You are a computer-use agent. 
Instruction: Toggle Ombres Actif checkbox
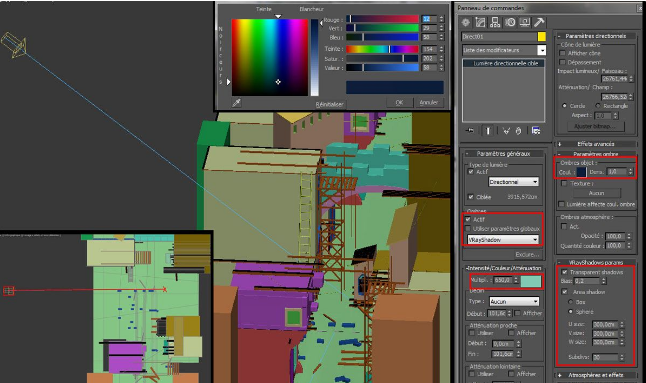click(x=468, y=219)
